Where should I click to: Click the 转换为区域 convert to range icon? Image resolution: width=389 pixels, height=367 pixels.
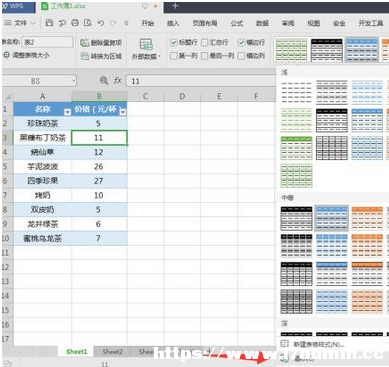click(x=85, y=56)
